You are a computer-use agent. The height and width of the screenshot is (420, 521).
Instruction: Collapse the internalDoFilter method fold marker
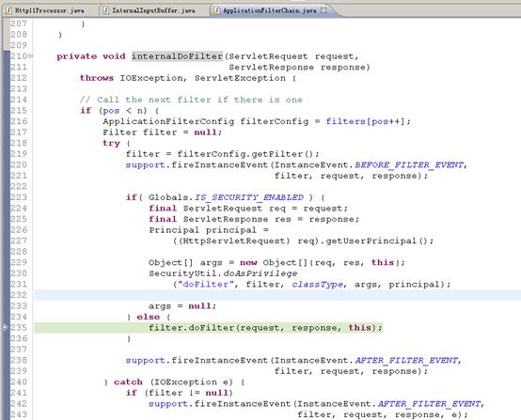pyautogui.click(x=30, y=55)
